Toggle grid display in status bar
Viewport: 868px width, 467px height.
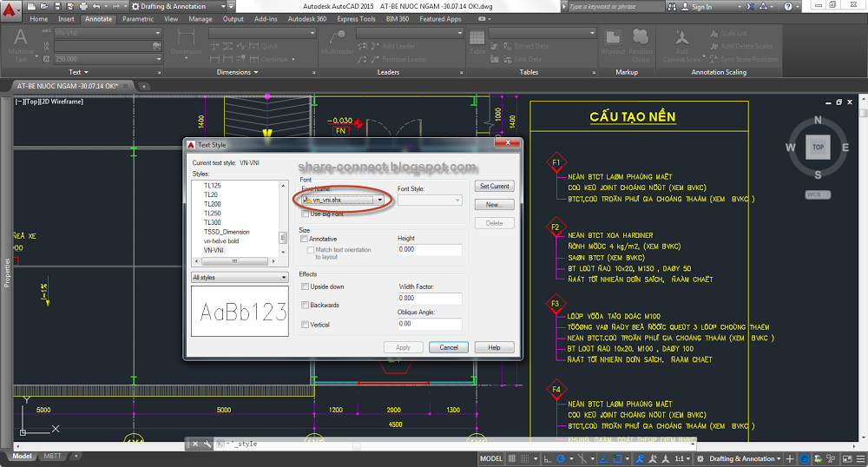511,458
